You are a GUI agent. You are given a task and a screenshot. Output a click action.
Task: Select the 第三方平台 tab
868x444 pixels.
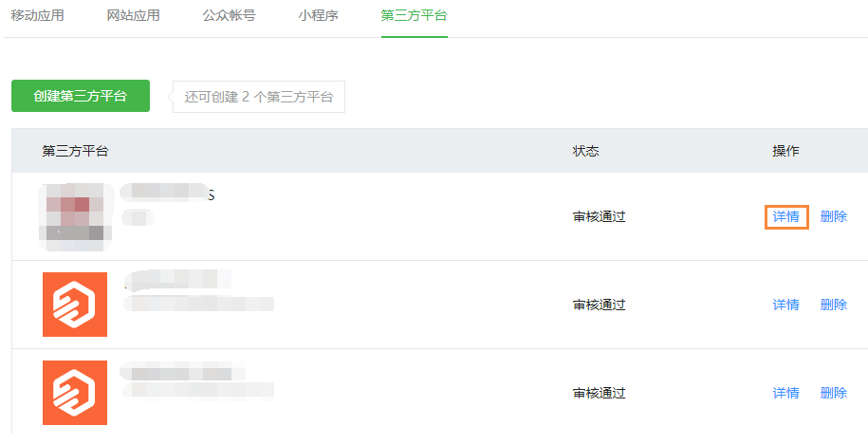414,15
